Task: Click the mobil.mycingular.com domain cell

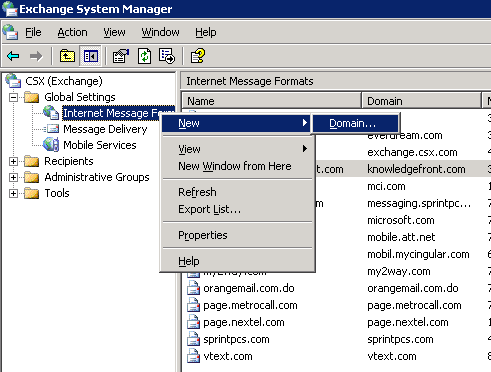Action: pyautogui.click(x=418, y=254)
